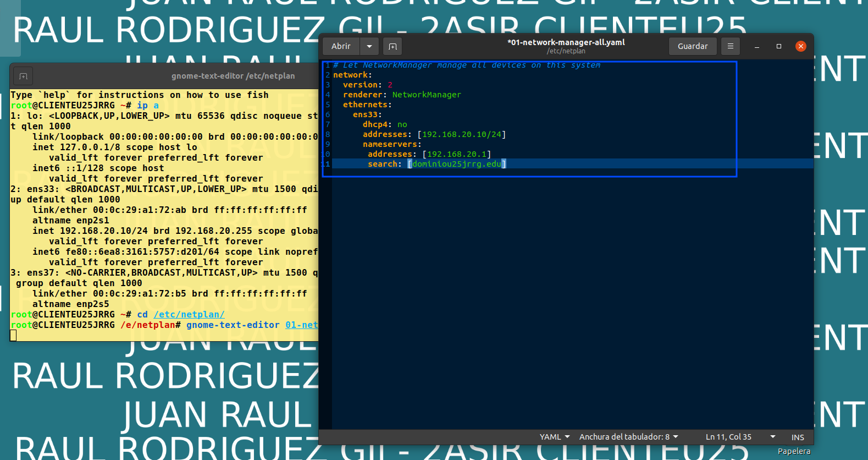
Task: Click the 'renderer: NetworkManager' line
Action: (x=402, y=95)
